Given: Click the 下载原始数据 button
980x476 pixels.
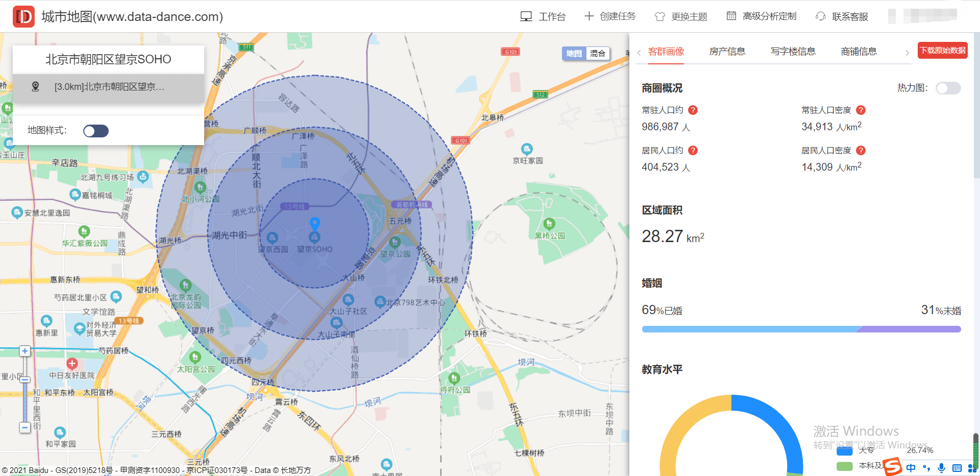Looking at the screenshot, I should click(x=943, y=50).
